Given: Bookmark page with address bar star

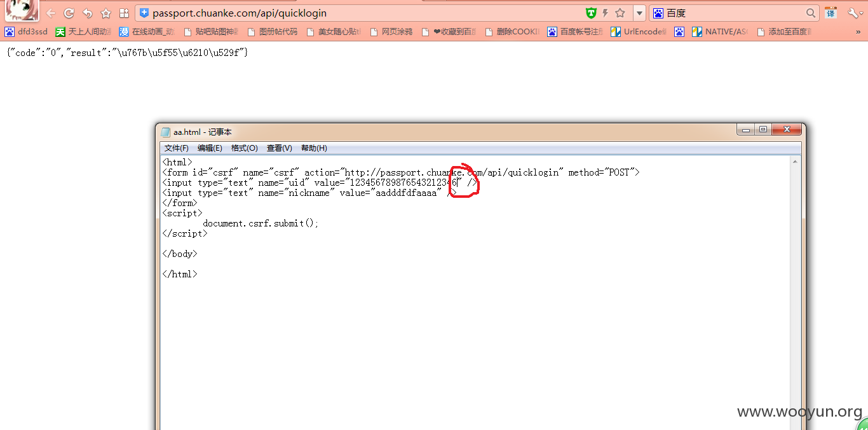Looking at the screenshot, I should [x=620, y=13].
